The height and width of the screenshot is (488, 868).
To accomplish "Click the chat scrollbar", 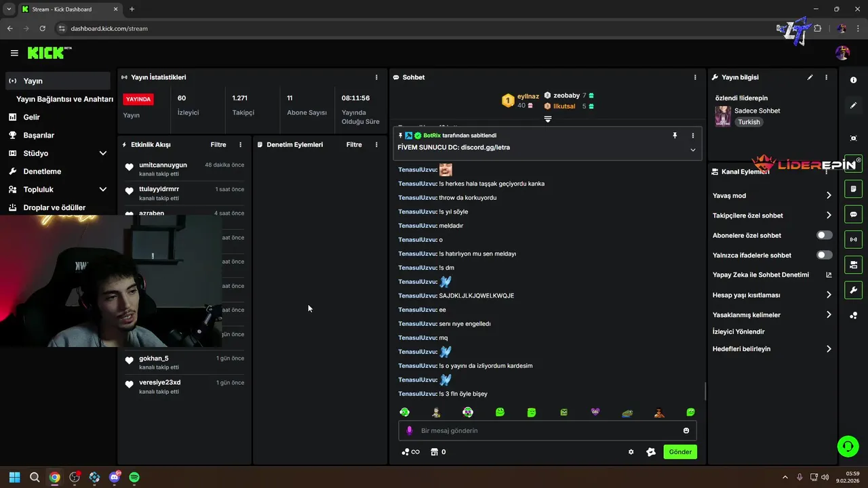I will pyautogui.click(x=705, y=391).
